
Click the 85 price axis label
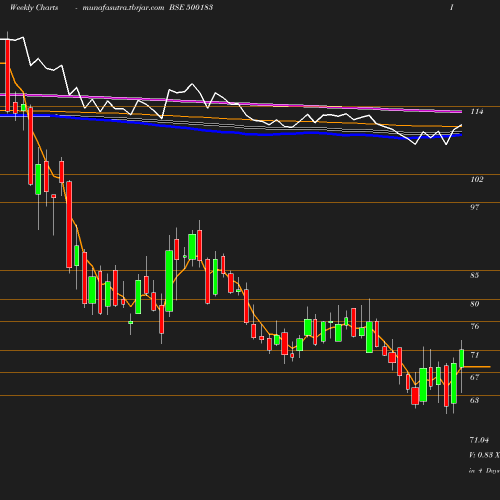475,275
